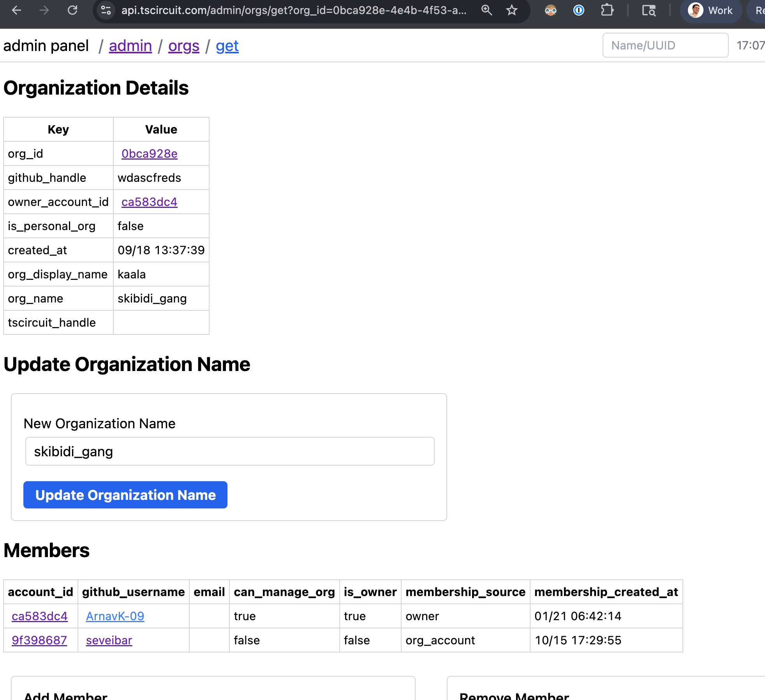Click the zoom magnifier icon in address bar
The height and width of the screenshot is (700, 765).
tap(486, 10)
